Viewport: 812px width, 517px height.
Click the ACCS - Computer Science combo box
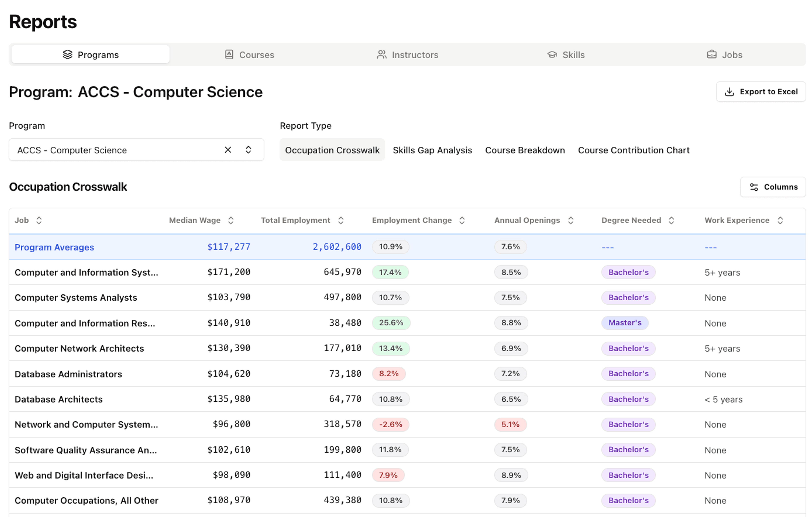pyautogui.click(x=115, y=150)
